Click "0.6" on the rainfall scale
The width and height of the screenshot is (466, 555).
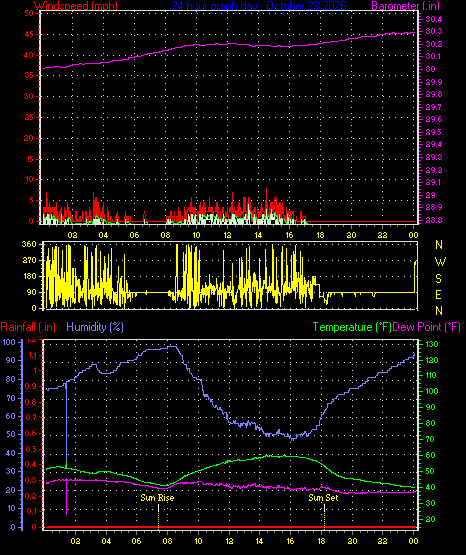click(x=31, y=433)
